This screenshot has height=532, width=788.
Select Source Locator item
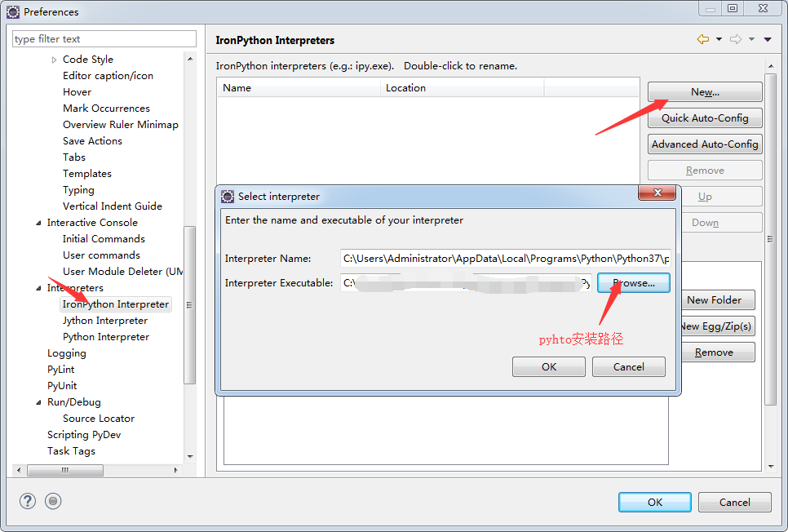[x=99, y=419]
